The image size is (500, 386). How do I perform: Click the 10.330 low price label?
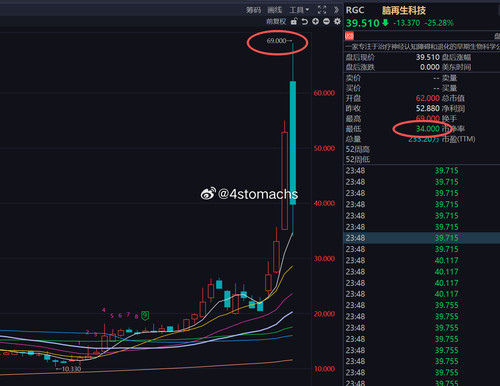tap(71, 369)
